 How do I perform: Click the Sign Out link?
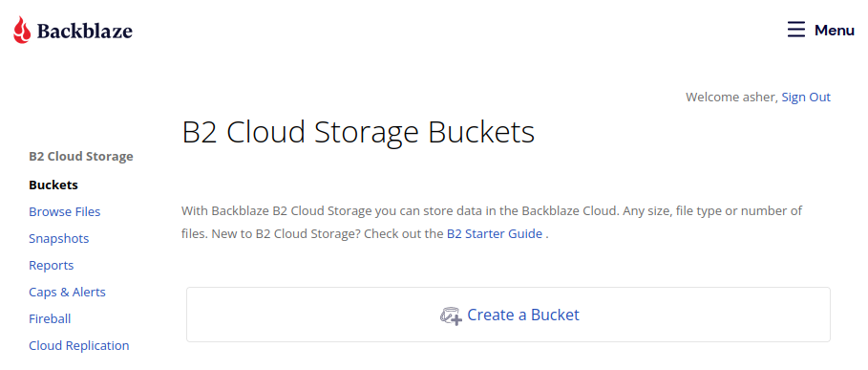[x=806, y=97]
